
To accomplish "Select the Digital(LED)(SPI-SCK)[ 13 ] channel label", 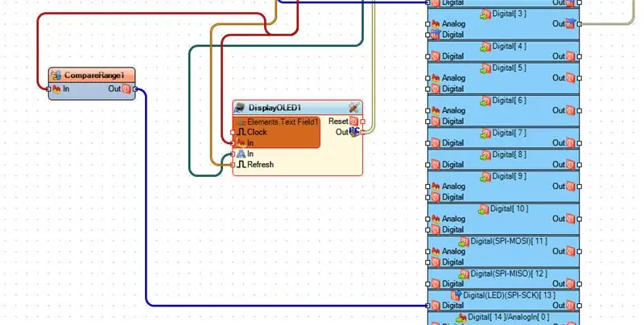I will pos(510,295).
